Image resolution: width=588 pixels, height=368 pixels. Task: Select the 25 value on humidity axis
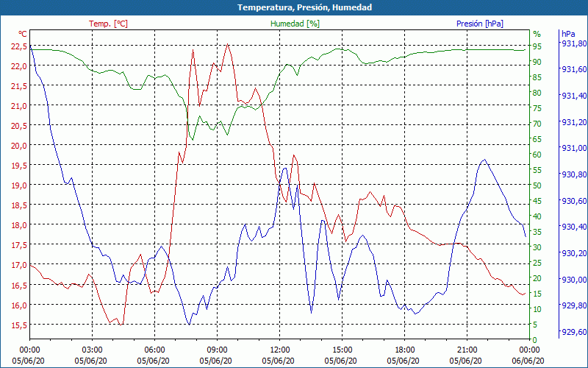(x=537, y=263)
